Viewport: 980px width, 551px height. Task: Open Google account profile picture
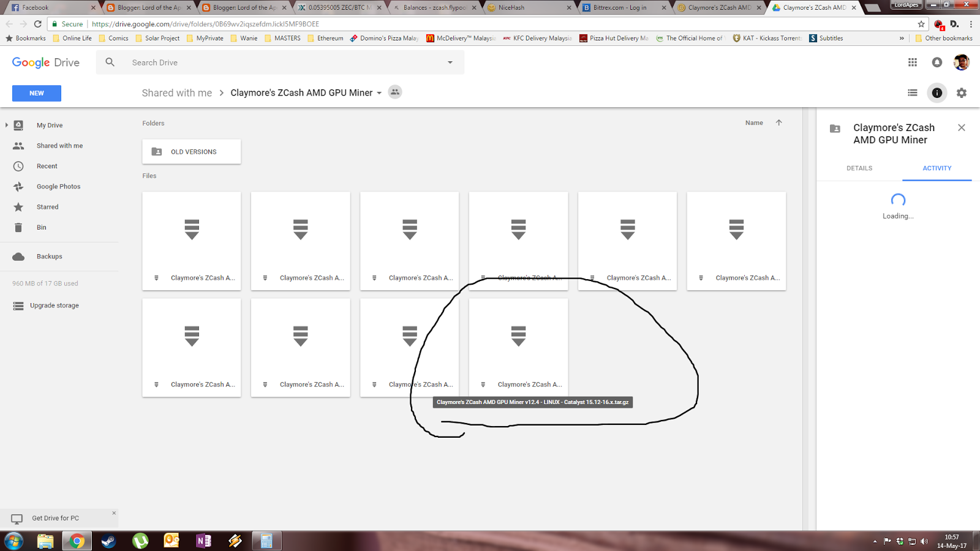coord(962,62)
